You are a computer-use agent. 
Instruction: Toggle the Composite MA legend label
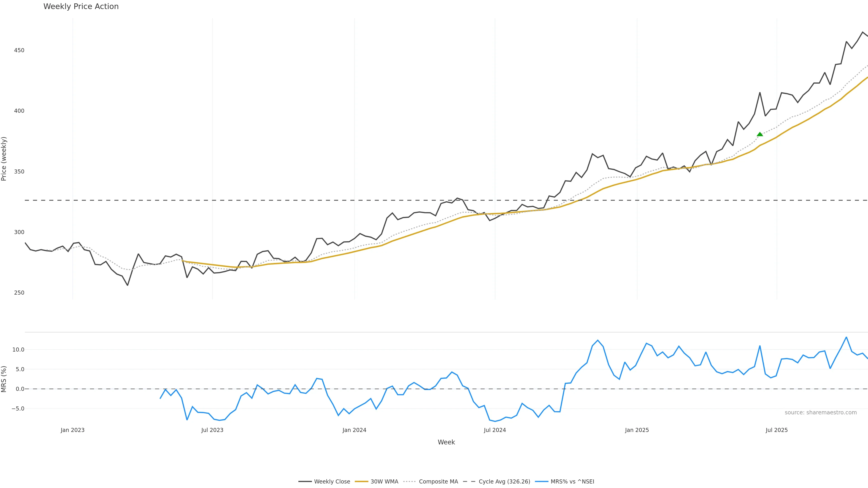[438, 482]
